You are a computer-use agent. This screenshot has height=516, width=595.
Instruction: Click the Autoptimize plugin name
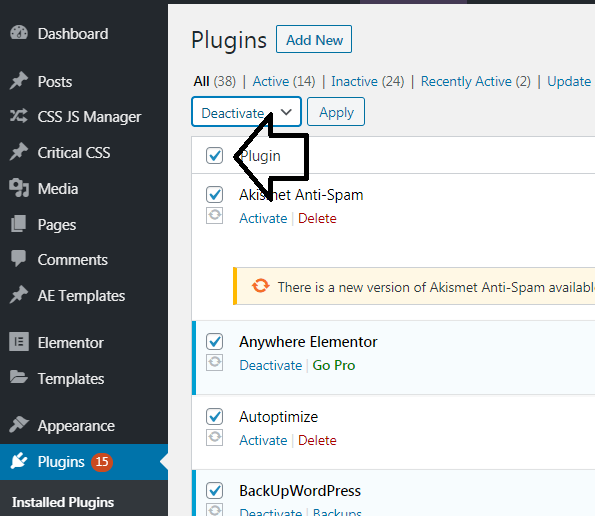pyautogui.click(x=279, y=417)
